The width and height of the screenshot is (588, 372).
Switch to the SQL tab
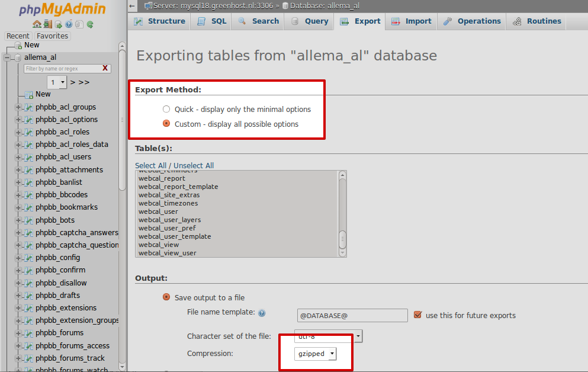[212, 21]
